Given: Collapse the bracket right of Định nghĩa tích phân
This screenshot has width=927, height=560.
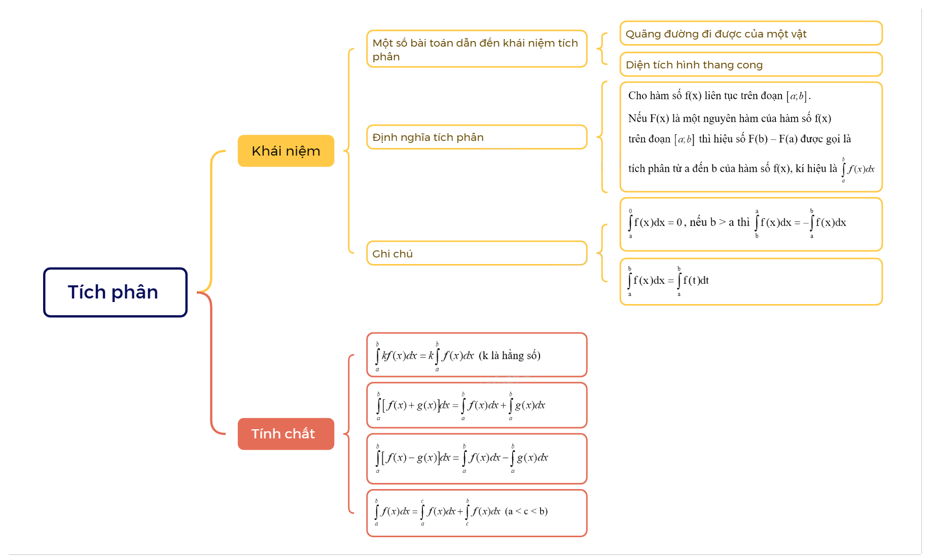Looking at the screenshot, I should click(x=599, y=137).
